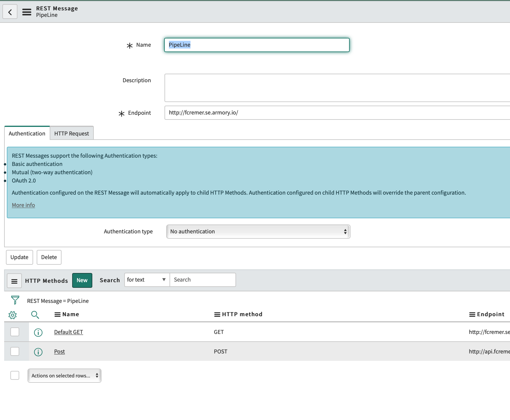Click the back arrow in the header
The image size is (510, 420).
click(x=10, y=12)
